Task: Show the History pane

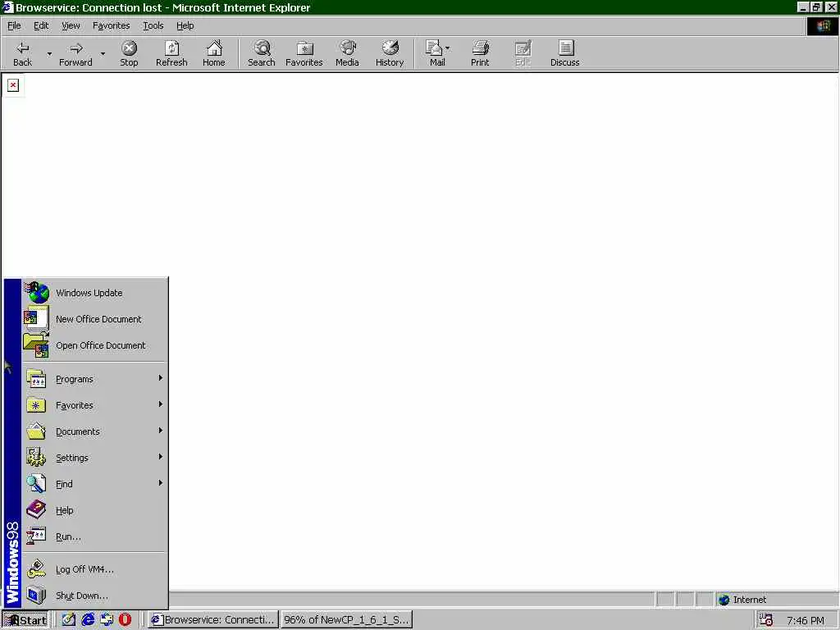Action: (x=390, y=53)
